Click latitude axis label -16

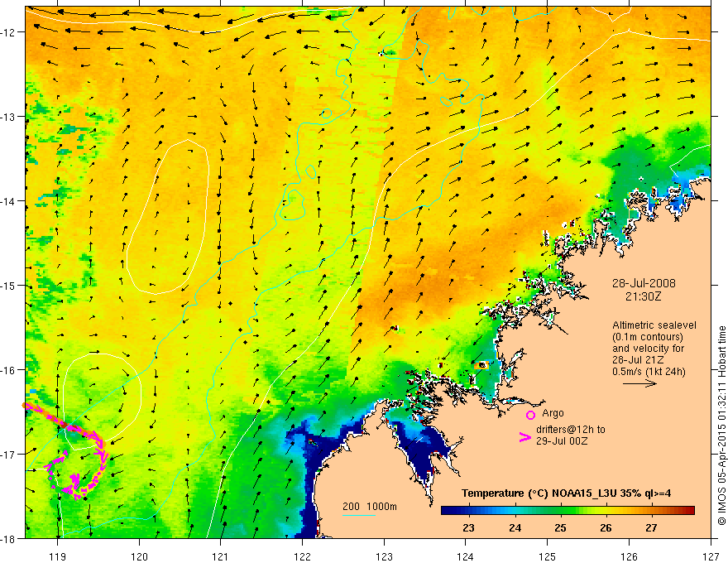[8, 370]
